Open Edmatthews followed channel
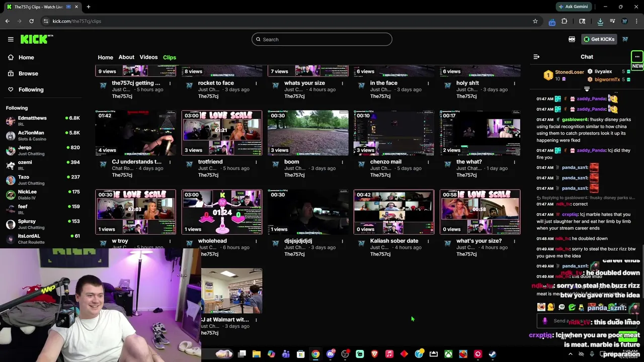This screenshot has width=644, height=362. 43,121
